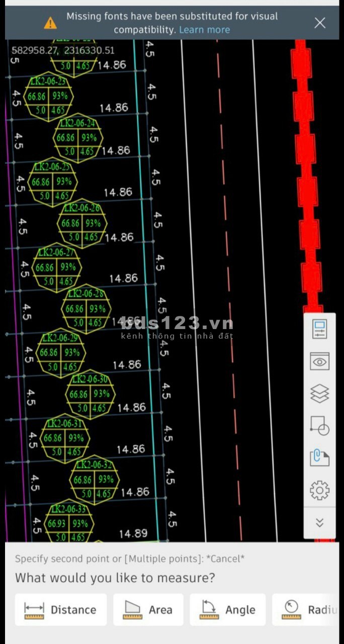This screenshot has height=644, width=344.
Task: Select lot label LK2-06-24
Action: (78, 124)
